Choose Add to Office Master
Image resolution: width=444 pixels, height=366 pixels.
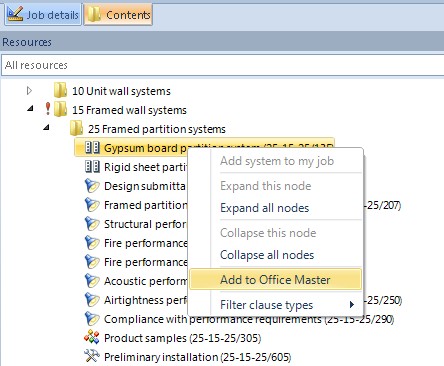[x=275, y=279]
